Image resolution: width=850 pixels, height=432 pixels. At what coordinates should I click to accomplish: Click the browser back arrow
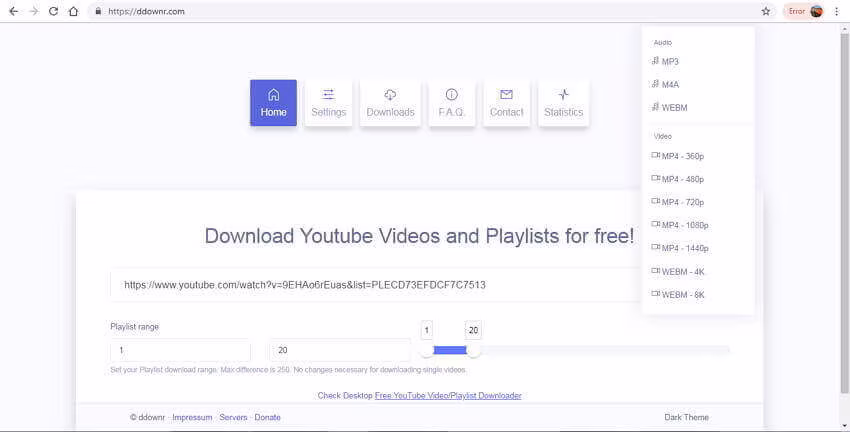click(x=14, y=11)
